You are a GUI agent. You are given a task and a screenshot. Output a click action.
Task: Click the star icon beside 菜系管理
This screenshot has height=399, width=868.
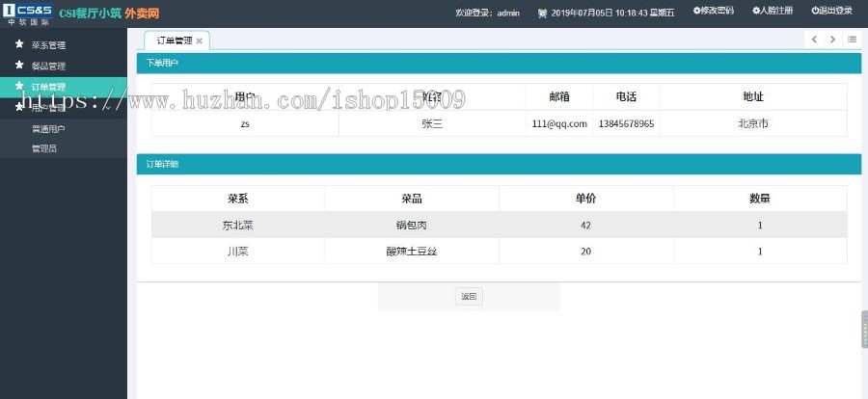(x=18, y=44)
